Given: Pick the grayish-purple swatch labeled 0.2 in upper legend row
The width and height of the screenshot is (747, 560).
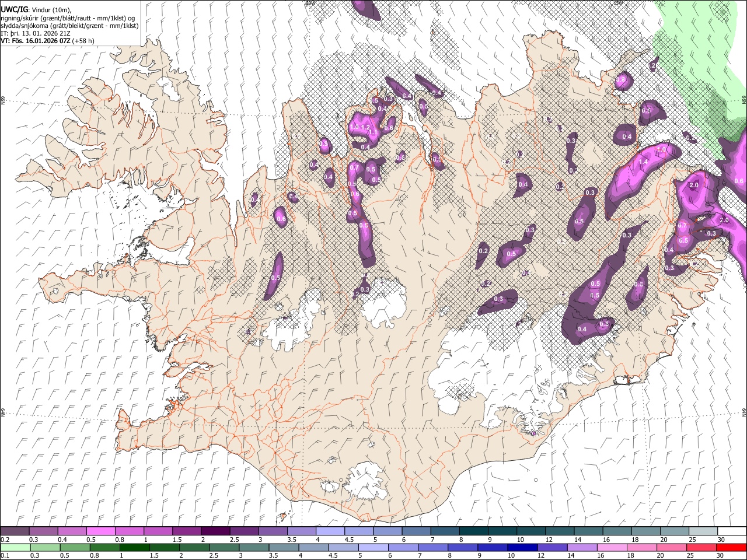Looking at the screenshot, I should (x=15, y=531).
